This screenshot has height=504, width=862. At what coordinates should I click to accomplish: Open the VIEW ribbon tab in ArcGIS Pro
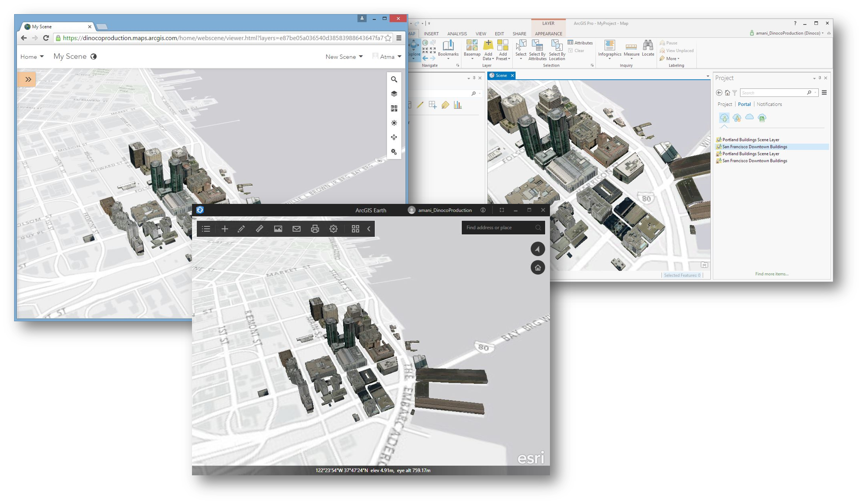click(x=481, y=34)
